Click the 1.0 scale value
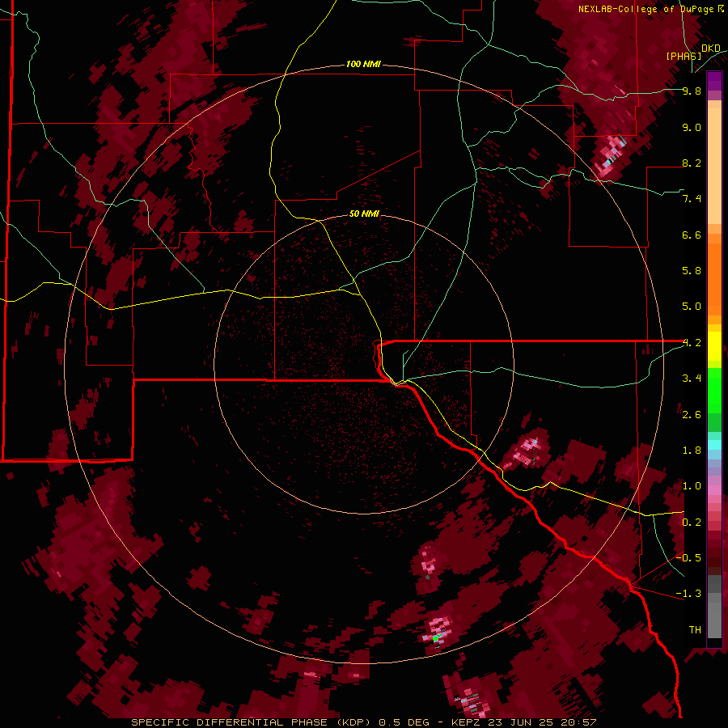This screenshot has height=728, width=728. [692, 486]
